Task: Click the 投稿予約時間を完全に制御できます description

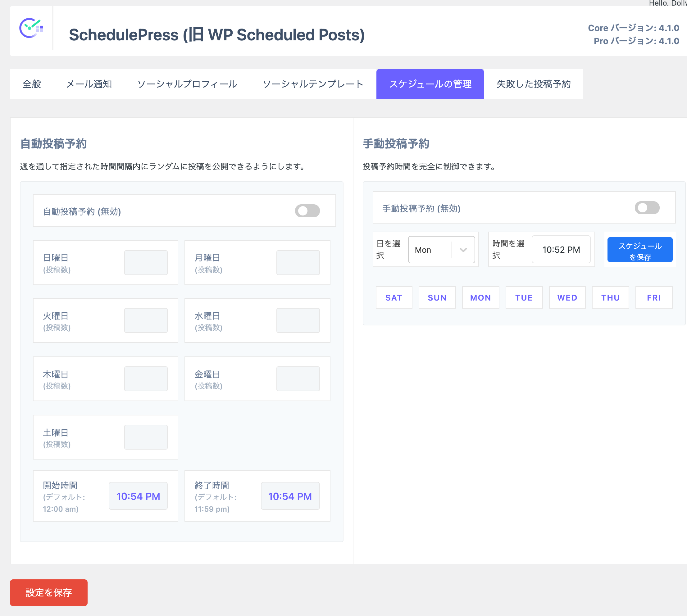Action: (429, 166)
